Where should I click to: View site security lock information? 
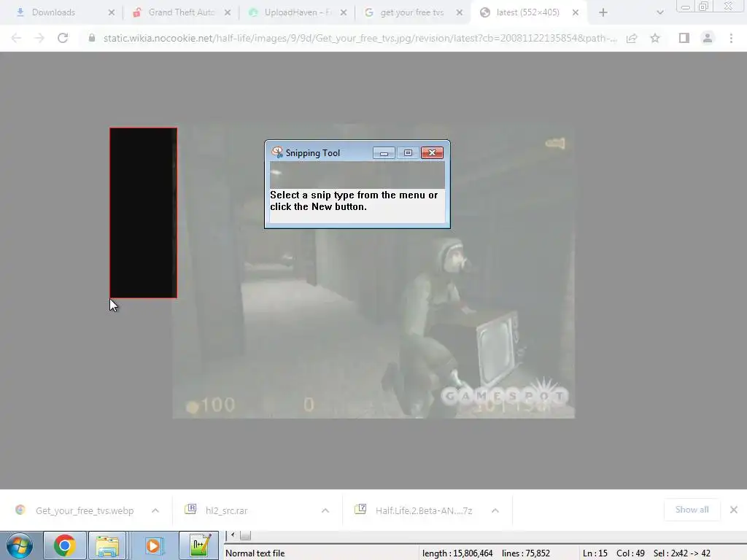92,38
